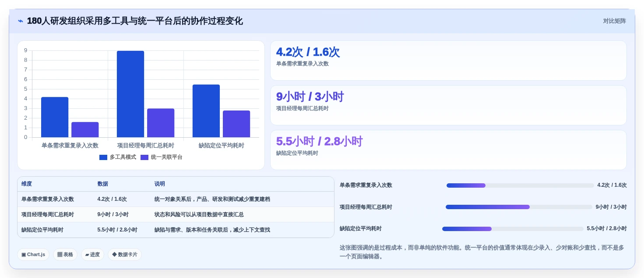Click table cell 单条需求重复录入次数

pyautogui.click(x=48, y=199)
